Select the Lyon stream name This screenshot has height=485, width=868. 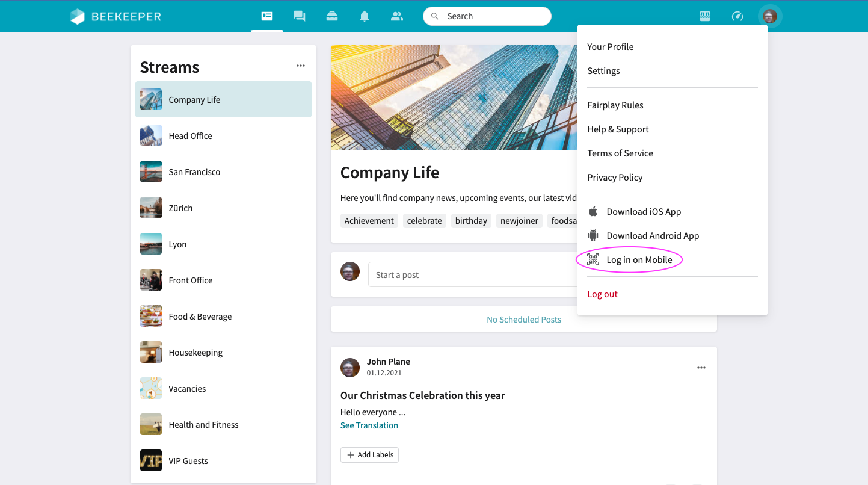(x=177, y=244)
